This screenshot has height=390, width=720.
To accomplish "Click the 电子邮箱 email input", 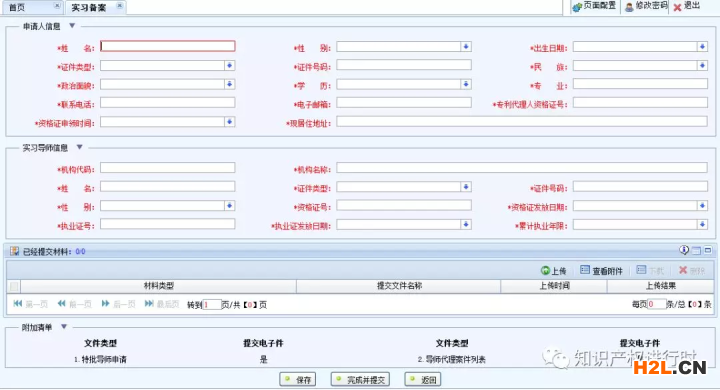I will (404, 103).
